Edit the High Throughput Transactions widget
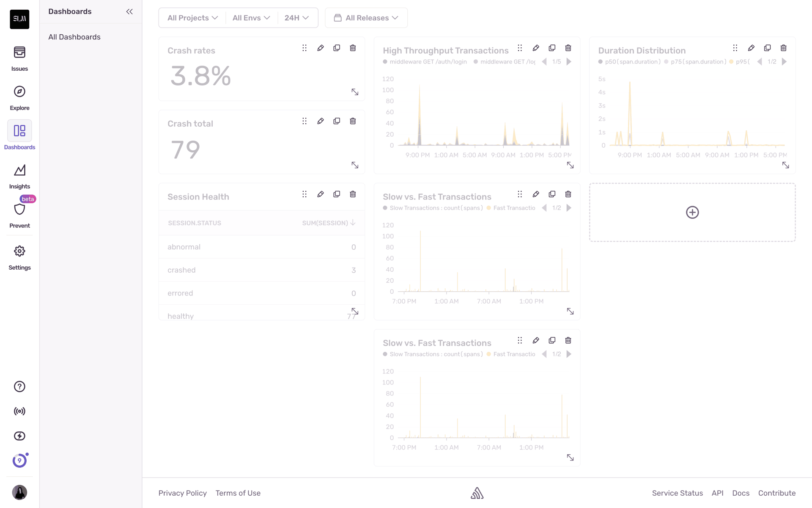The height and width of the screenshot is (508, 812). 536,48
